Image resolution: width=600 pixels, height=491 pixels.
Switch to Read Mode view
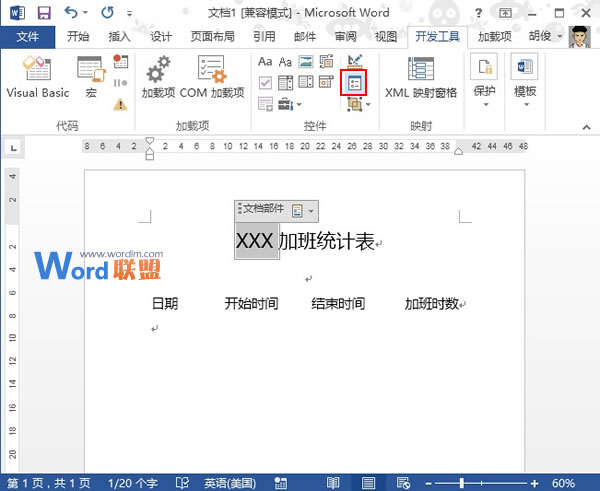point(333,483)
